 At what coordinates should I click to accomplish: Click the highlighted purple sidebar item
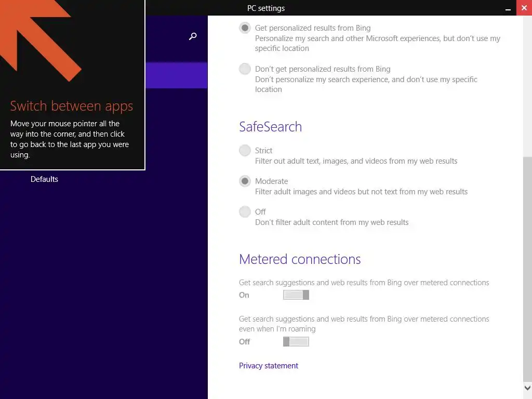pyautogui.click(x=177, y=75)
